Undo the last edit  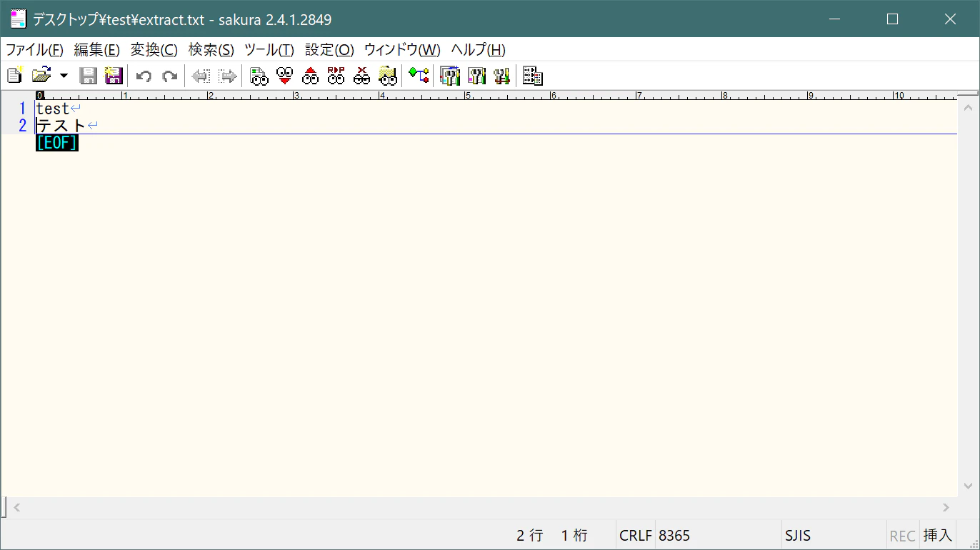click(x=144, y=76)
